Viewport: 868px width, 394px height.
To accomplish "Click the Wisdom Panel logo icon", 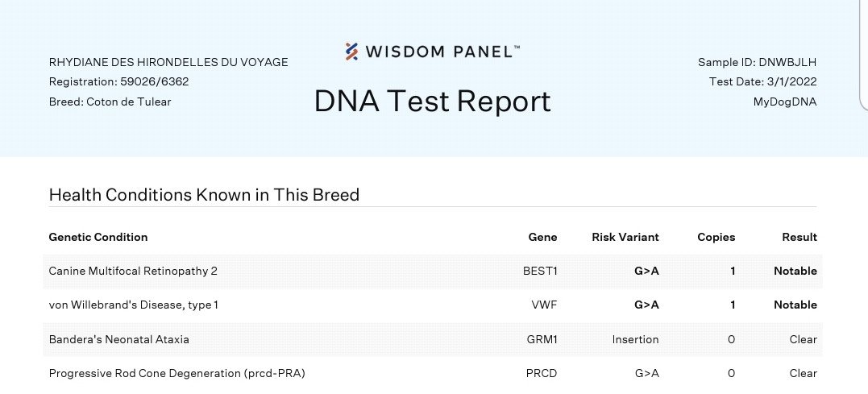I will [x=351, y=52].
